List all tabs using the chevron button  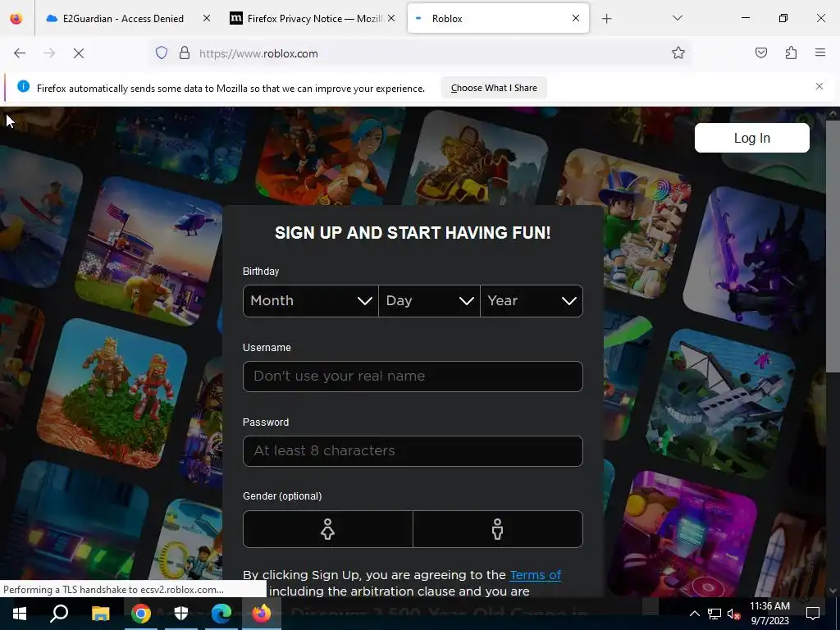pos(677,19)
